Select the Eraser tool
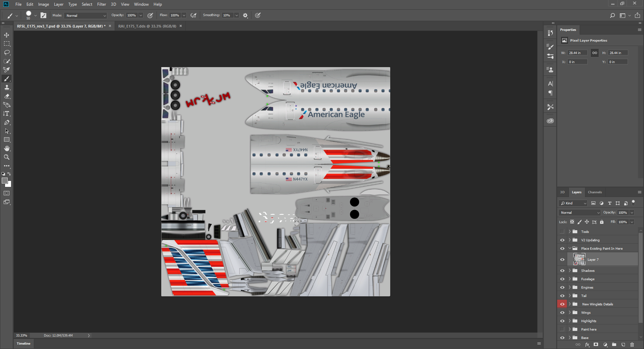Viewport: 644px width, 349px height. pos(7,96)
